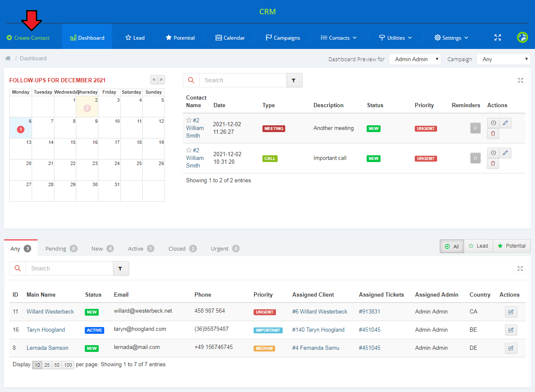
Task: Click the fullscreen expand icon in navbar
Action: click(497, 38)
